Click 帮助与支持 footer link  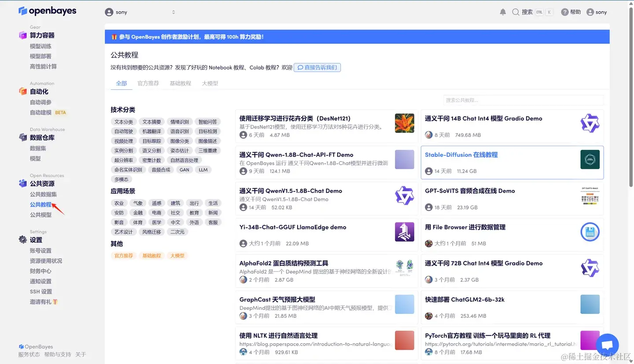coord(58,355)
